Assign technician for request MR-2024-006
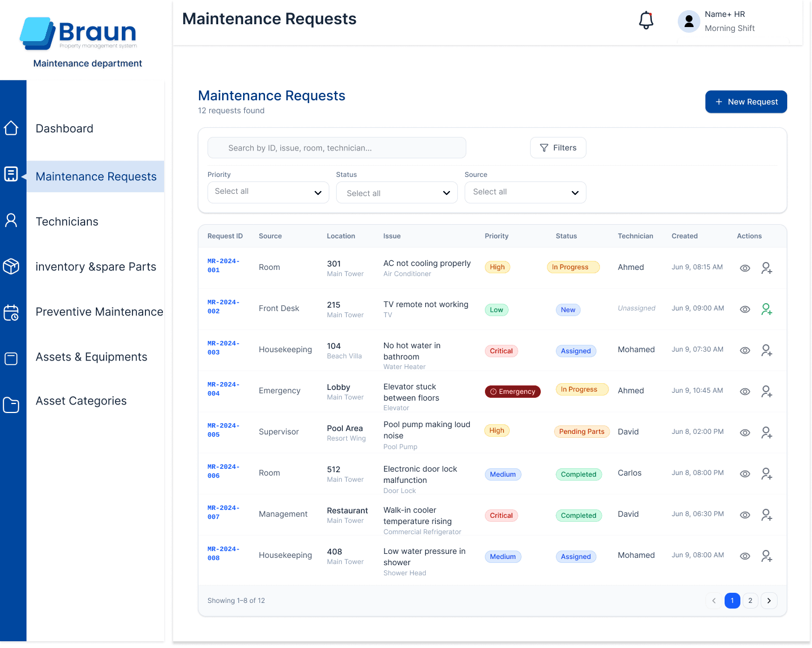812x648 pixels. click(x=766, y=474)
